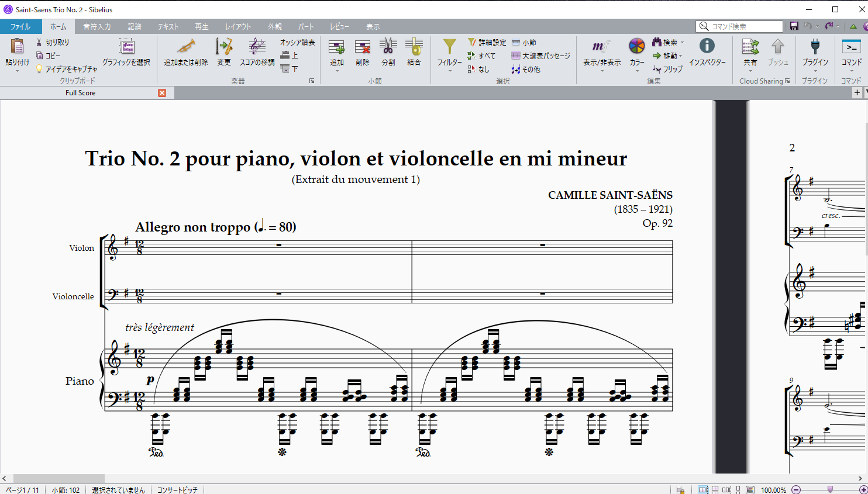Toggle single pages horizontally view

726,490
